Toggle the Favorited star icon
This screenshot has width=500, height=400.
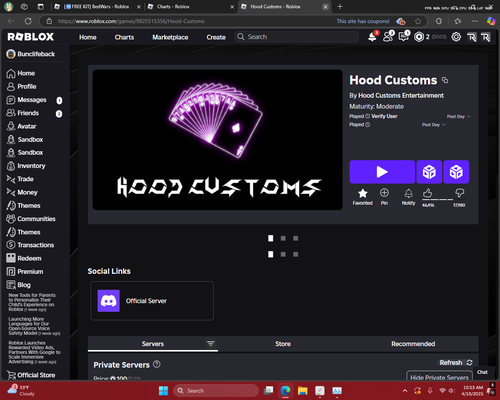pos(363,193)
